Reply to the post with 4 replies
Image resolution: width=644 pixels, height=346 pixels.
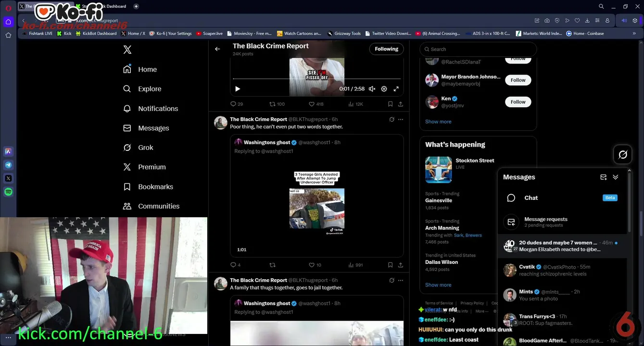pos(235,265)
